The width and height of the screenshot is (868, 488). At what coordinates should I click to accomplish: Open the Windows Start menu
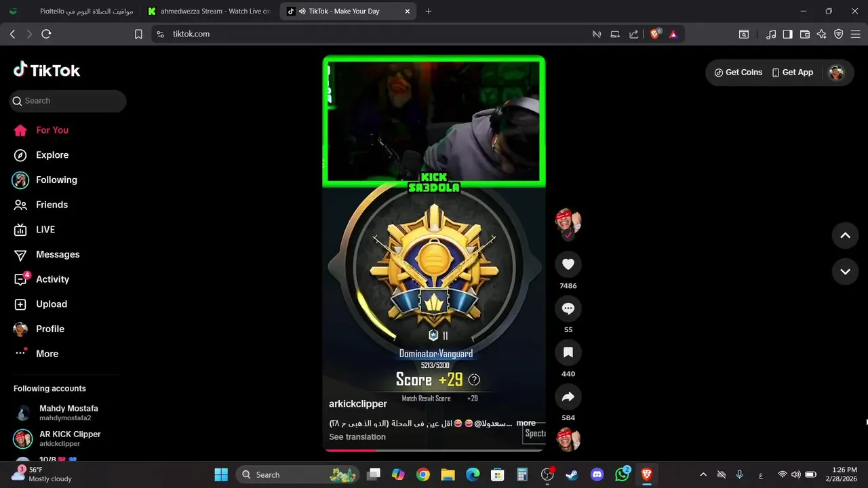tap(221, 475)
